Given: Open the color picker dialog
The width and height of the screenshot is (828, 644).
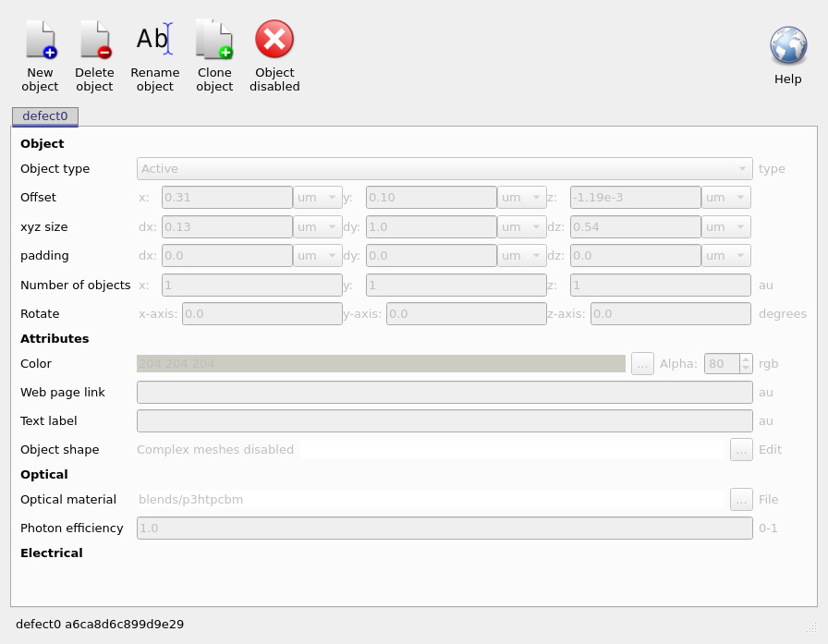Looking at the screenshot, I should (642, 363).
